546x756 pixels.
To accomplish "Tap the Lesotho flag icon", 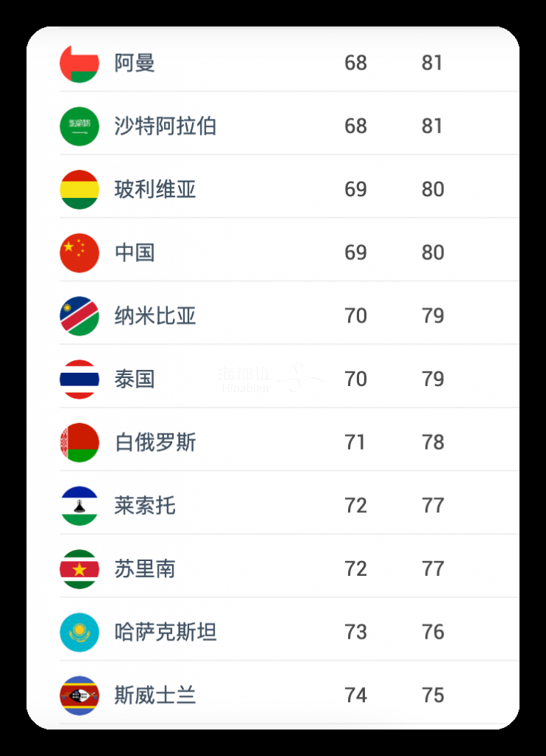I will [79, 506].
